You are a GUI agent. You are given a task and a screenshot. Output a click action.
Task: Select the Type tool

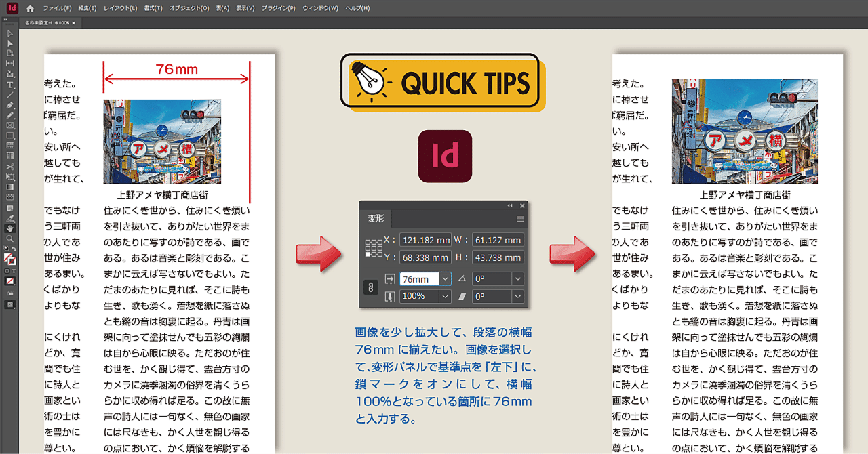pyautogui.click(x=9, y=86)
